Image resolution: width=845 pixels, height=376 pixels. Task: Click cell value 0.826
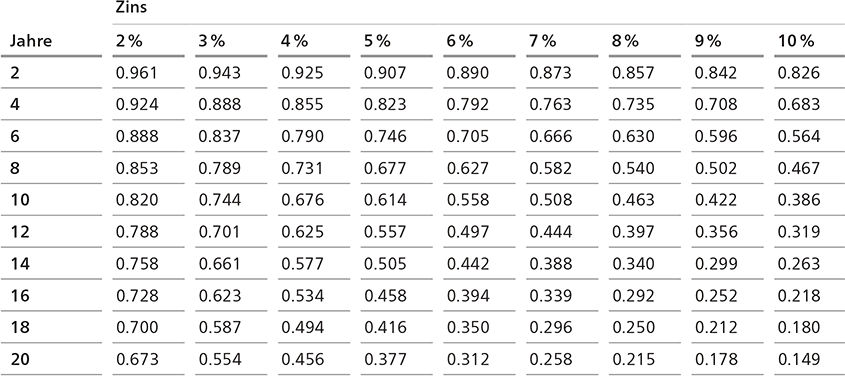coord(799,72)
